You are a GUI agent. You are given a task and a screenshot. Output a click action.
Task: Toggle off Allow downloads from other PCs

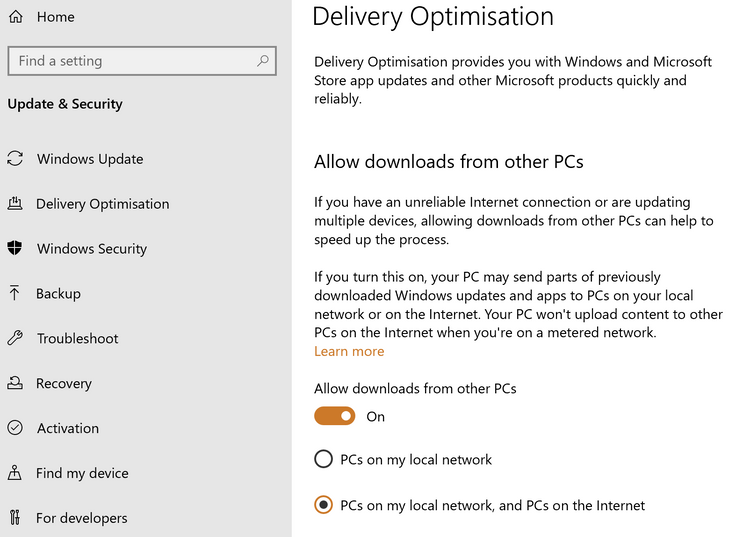pos(334,416)
